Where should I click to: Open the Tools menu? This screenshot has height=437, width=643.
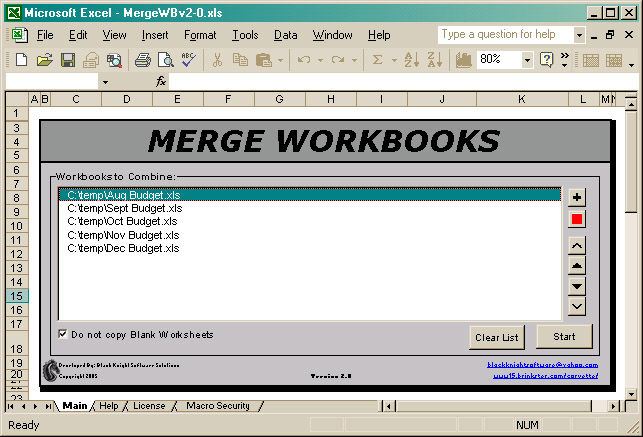pos(244,35)
